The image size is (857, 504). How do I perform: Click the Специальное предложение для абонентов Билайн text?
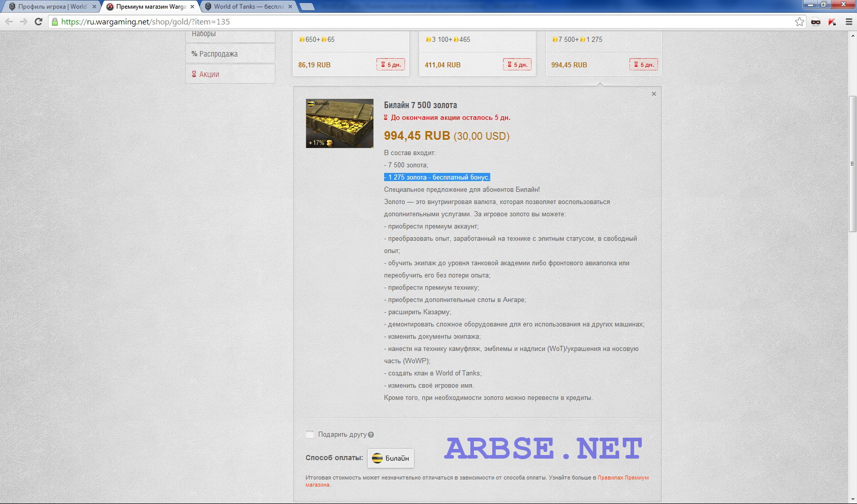462,189
